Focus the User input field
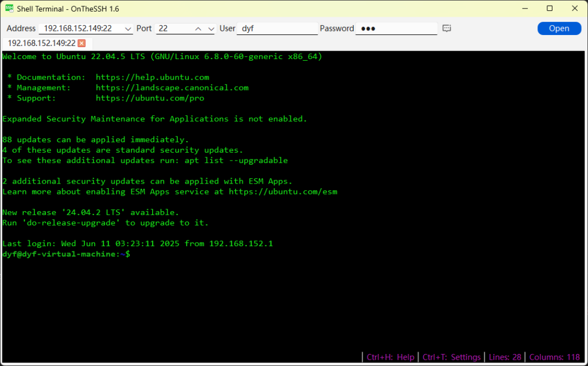The image size is (588, 366). pyautogui.click(x=277, y=29)
